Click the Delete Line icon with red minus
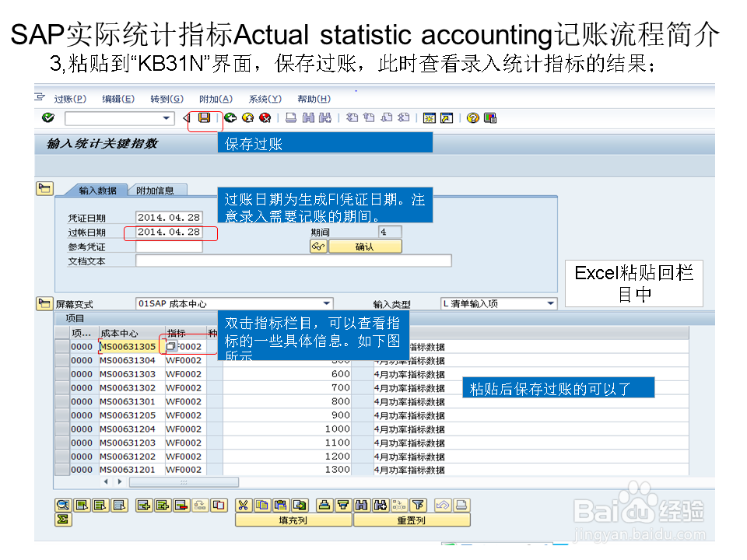The width and height of the screenshot is (747, 560). pyautogui.click(x=181, y=506)
